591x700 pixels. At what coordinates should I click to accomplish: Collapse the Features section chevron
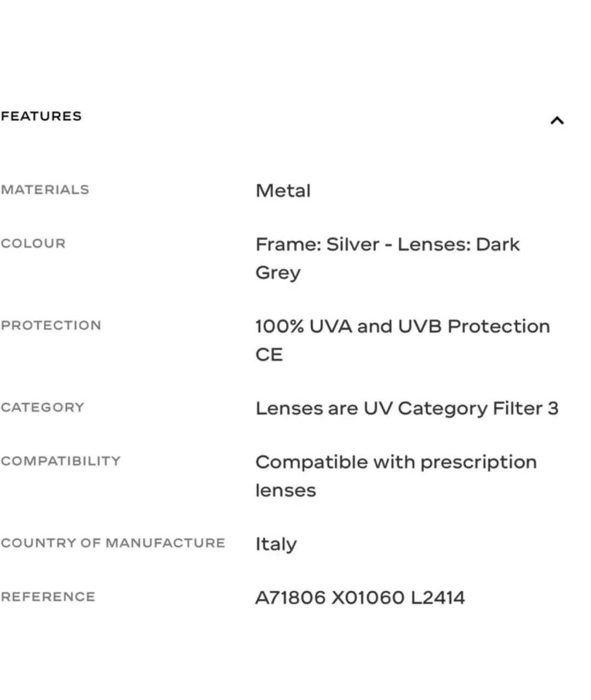point(557,120)
